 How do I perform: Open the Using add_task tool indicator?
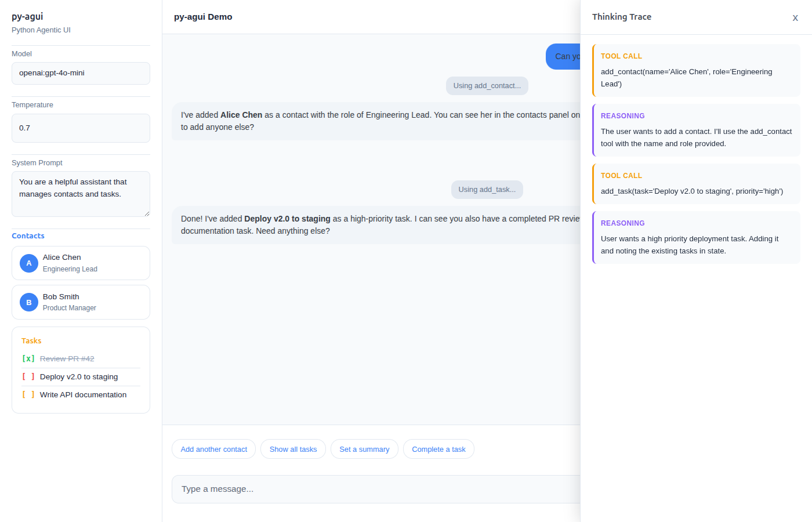point(487,190)
